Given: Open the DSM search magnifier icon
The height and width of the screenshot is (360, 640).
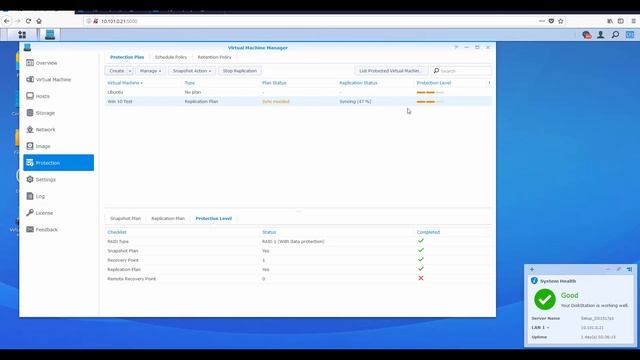Looking at the screenshot, I should (x=615, y=35).
